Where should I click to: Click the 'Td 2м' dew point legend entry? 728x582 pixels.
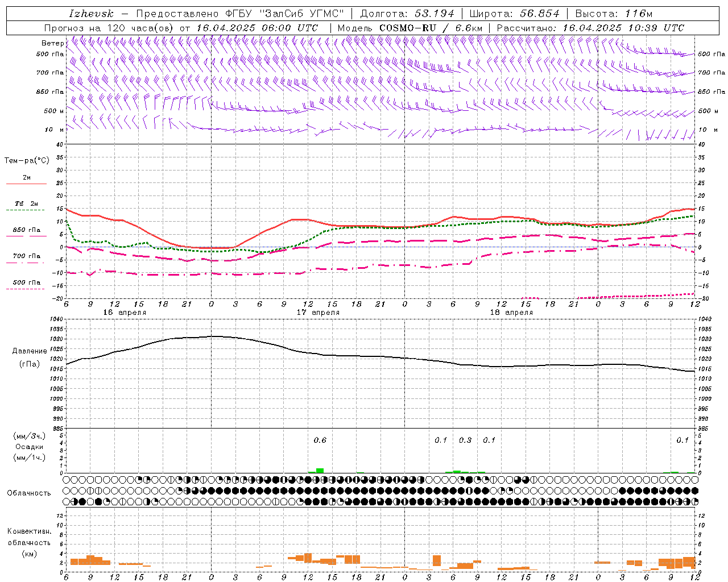point(27,203)
